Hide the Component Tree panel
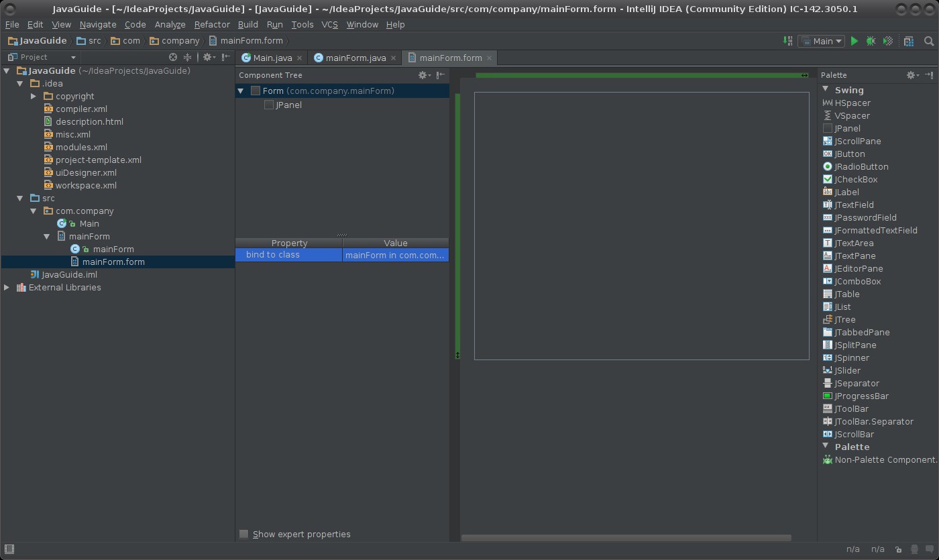 pyautogui.click(x=441, y=75)
